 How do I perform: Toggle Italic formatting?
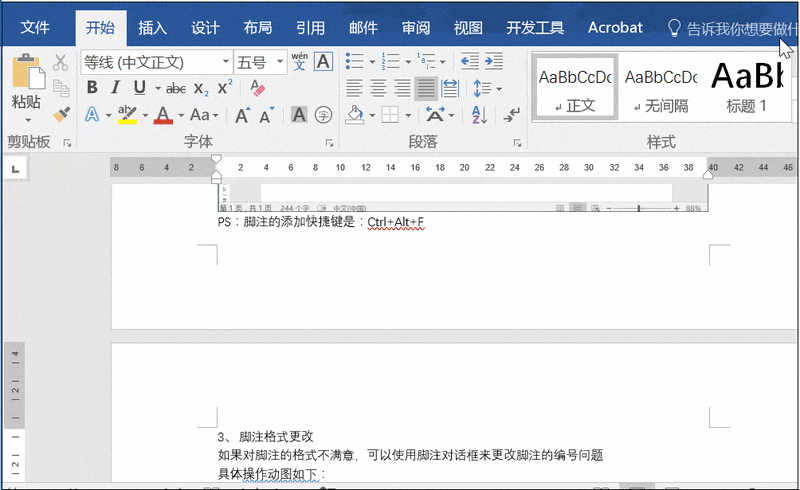(x=115, y=87)
